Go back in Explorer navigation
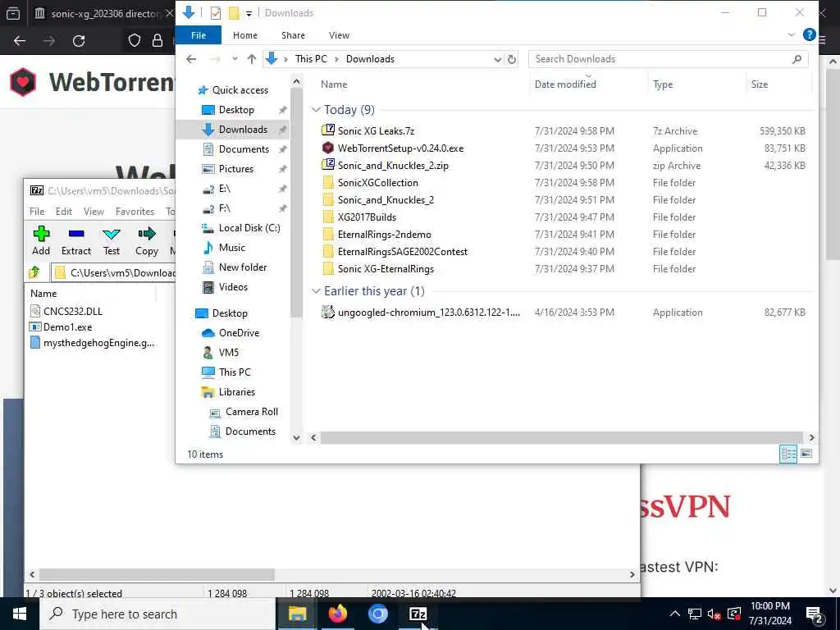 point(191,59)
